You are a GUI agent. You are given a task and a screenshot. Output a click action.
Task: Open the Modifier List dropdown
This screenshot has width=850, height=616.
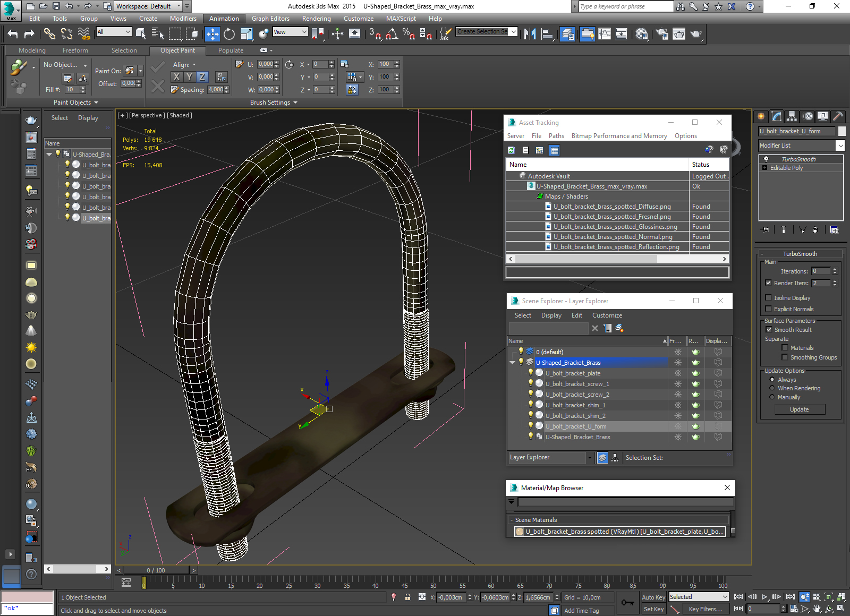pos(802,146)
